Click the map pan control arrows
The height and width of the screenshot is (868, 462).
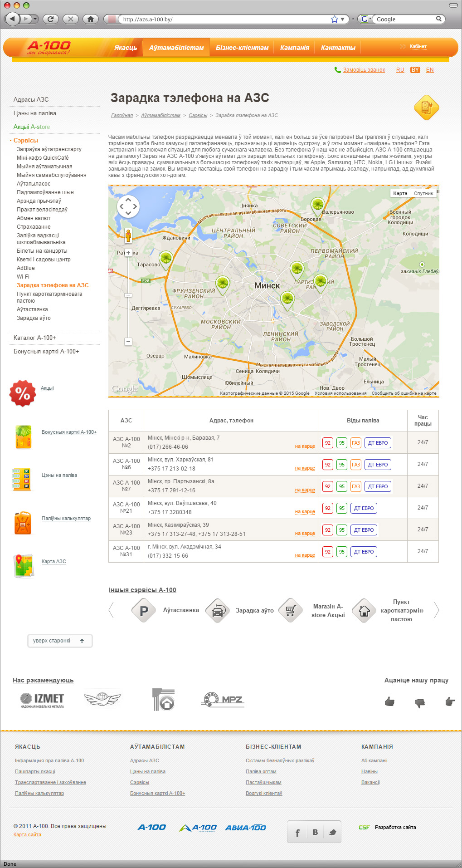point(128,206)
